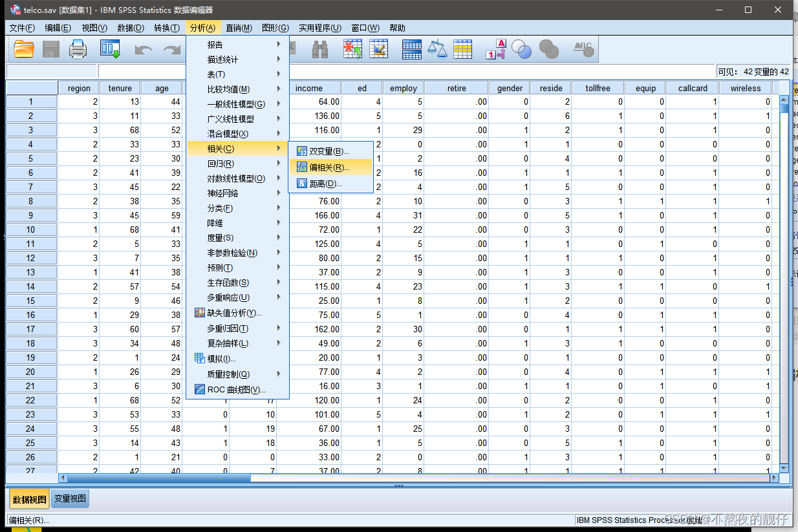Select row header number 20

click(31, 372)
